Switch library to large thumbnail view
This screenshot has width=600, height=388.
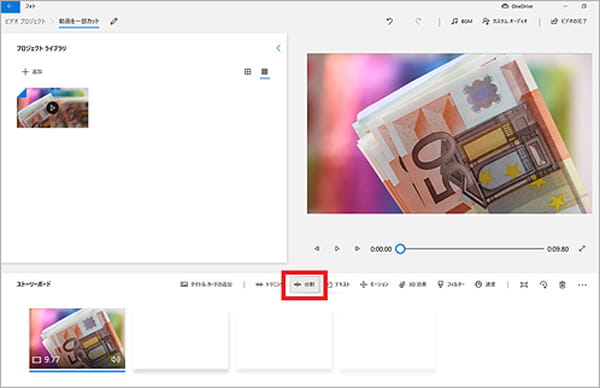[x=264, y=72]
